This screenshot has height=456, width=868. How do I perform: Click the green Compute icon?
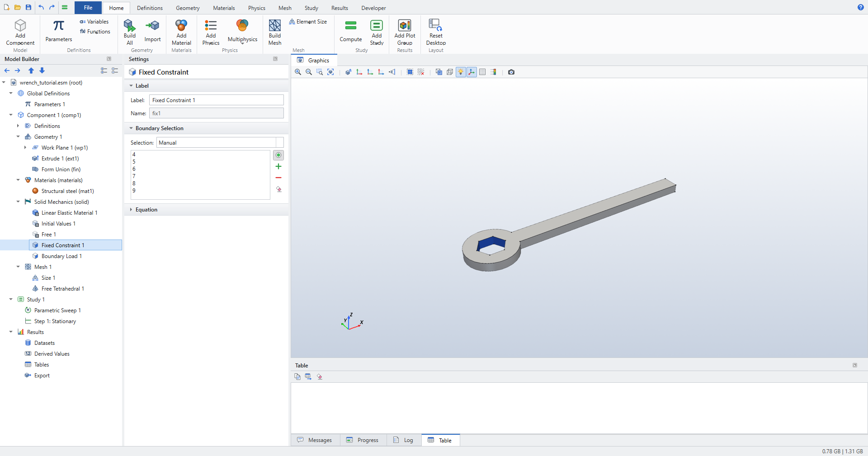(x=351, y=25)
